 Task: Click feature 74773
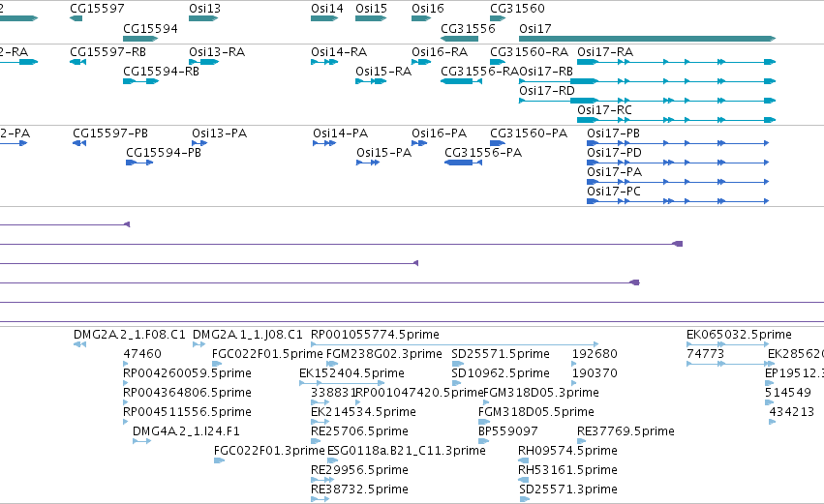point(705,354)
